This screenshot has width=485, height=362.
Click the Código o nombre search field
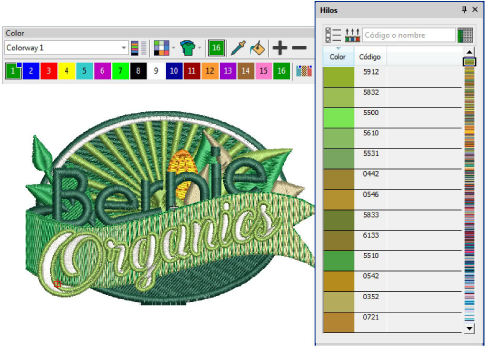(409, 35)
